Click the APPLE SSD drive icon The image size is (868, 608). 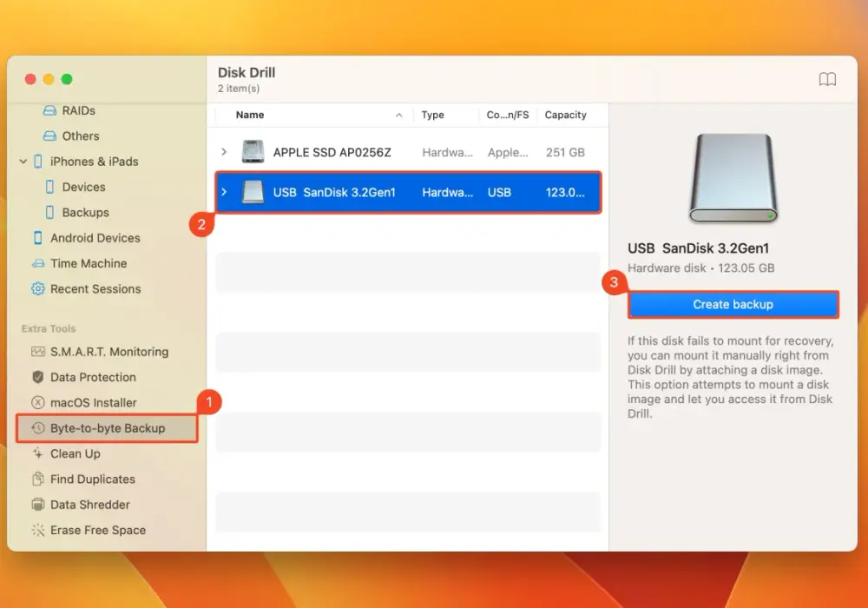[253, 152]
